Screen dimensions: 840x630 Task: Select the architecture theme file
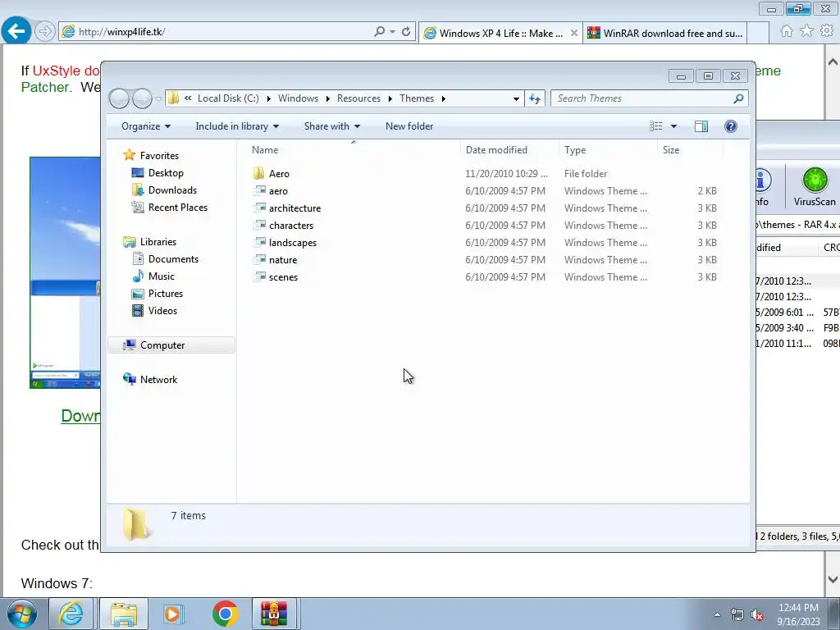point(294,208)
